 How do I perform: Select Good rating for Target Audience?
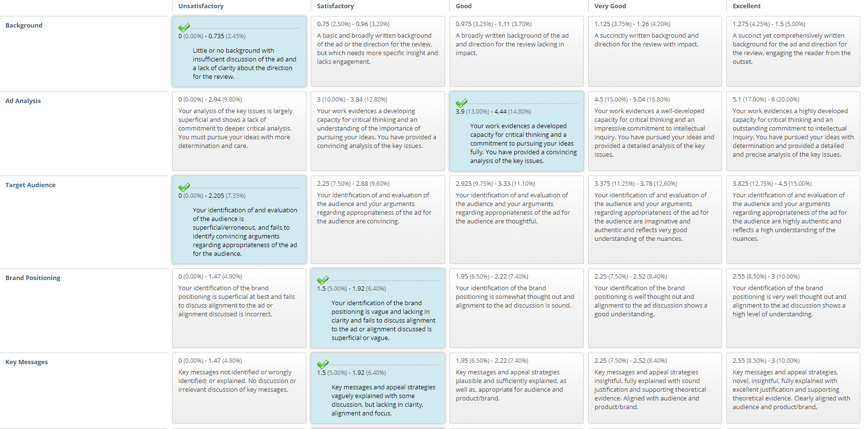click(x=516, y=220)
